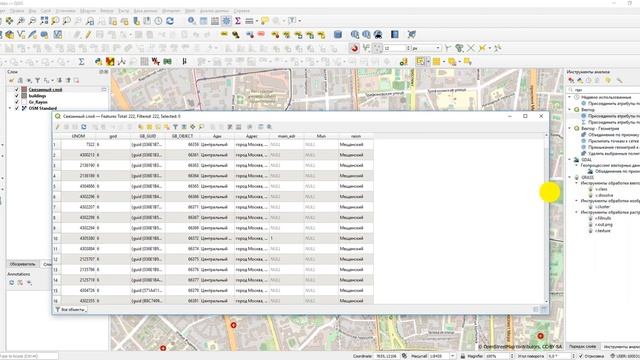The image size is (640, 360).
Task: Open the select features tool dropdown arrow
Action: [x=428, y=62]
